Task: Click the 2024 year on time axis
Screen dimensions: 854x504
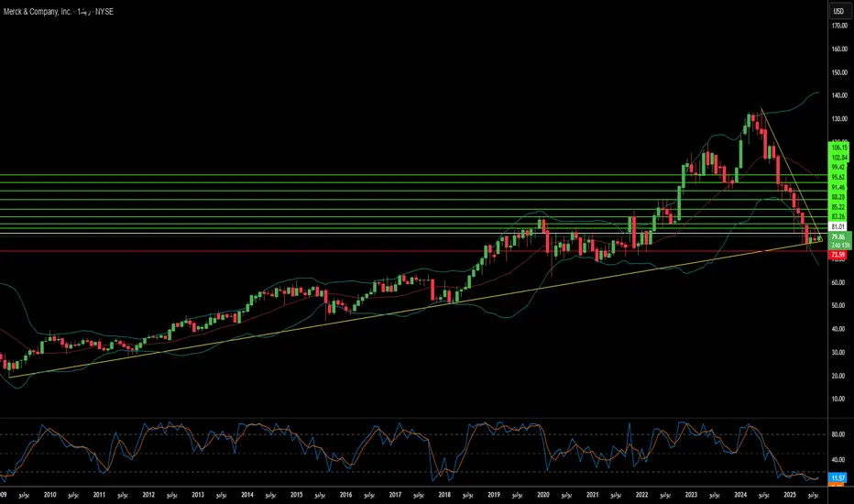Action: click(740, 495)
